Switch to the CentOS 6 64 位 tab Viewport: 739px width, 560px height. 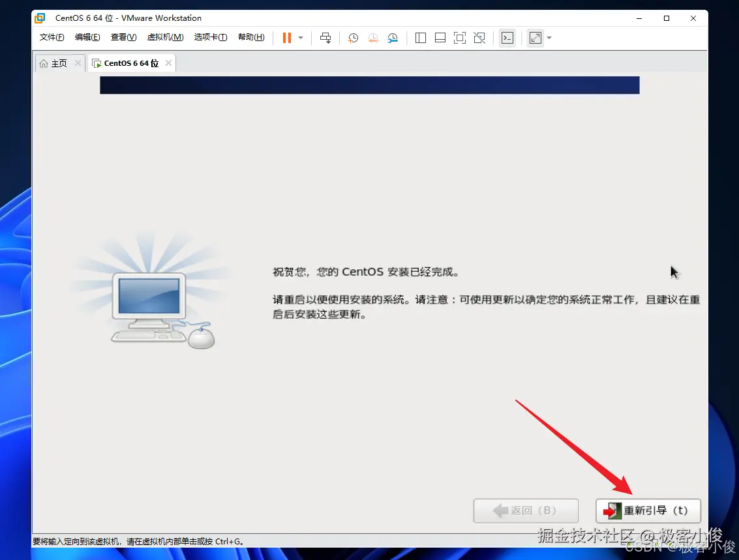[x=132, y=63]
